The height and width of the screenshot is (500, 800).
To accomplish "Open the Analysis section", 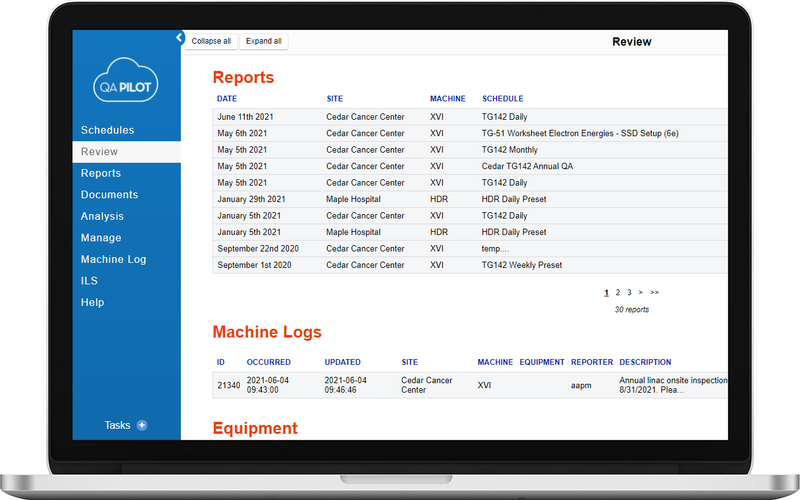I will (x=102, y=216).
